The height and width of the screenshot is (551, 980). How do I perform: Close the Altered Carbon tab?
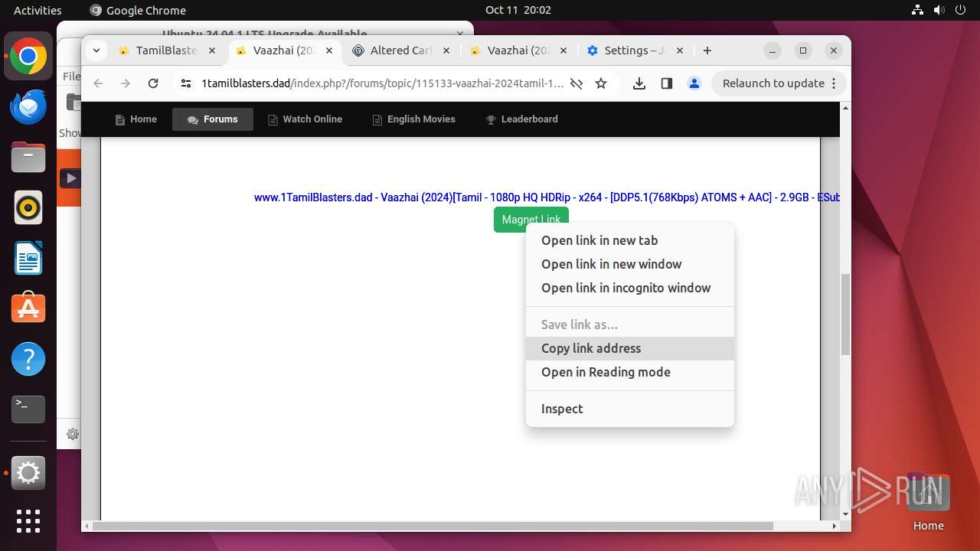click(446, 51)
